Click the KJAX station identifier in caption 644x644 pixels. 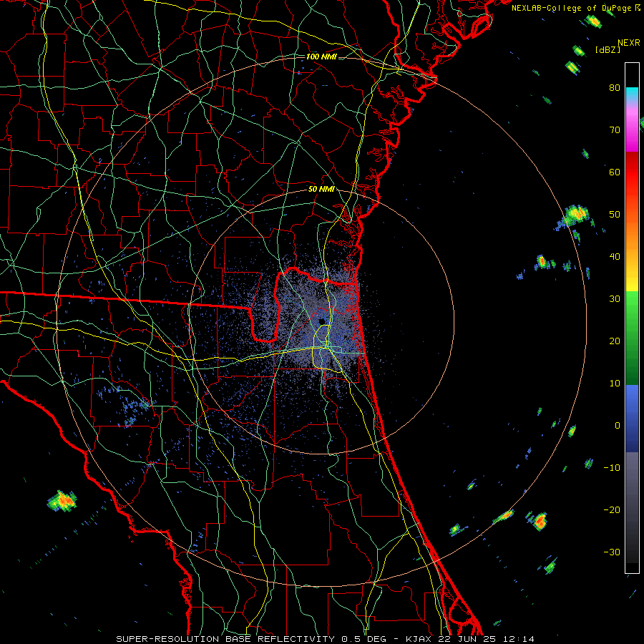point(417,639)
